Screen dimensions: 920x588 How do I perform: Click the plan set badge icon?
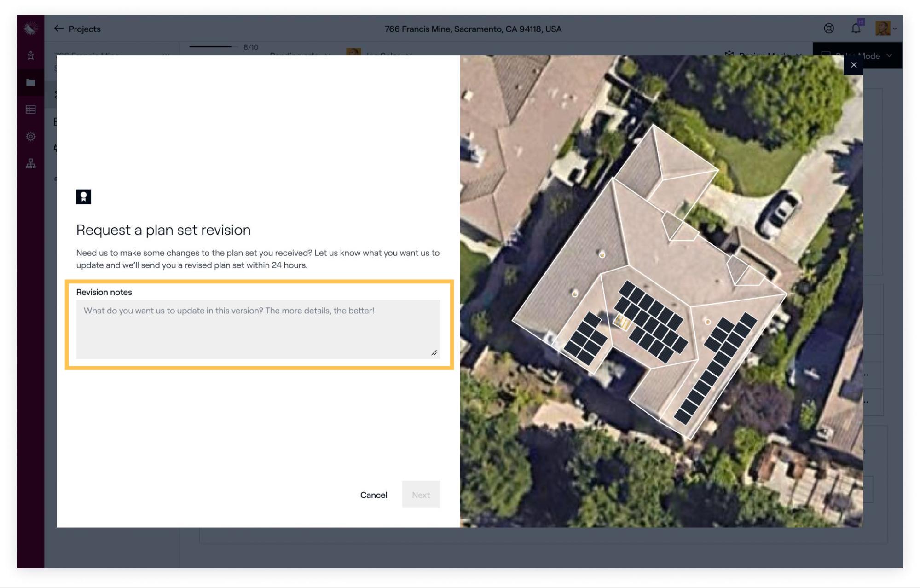[83, 197]
